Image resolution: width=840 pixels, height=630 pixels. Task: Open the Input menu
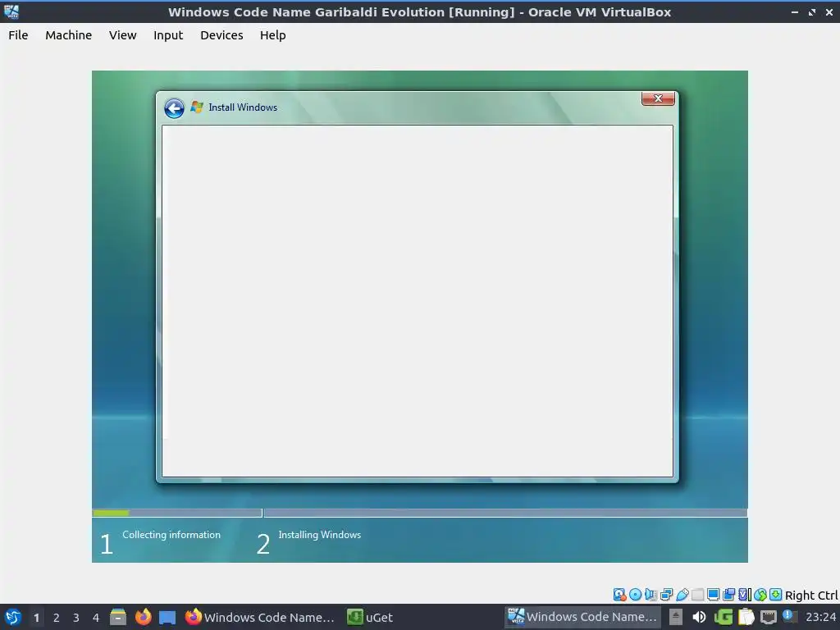(x=168, y=35)
